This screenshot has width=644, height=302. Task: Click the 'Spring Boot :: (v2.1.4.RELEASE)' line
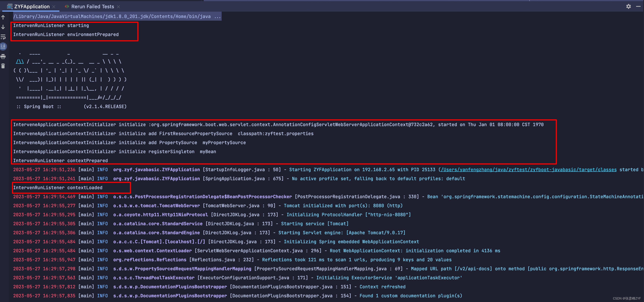(71, 107)
